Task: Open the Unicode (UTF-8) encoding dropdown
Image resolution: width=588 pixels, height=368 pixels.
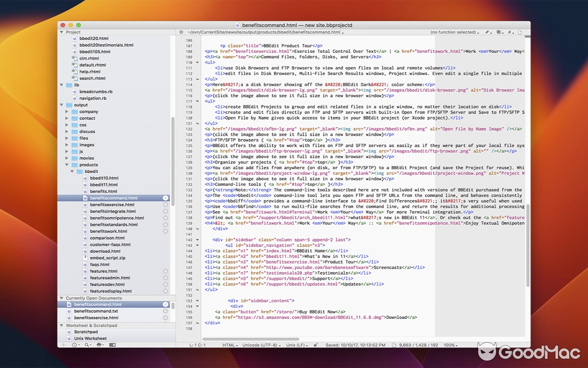Action: [x=261, y=345]
